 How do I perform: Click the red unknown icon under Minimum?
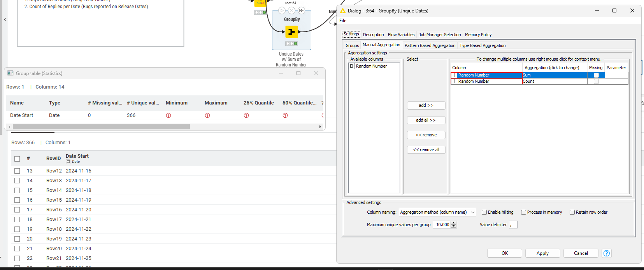pos(168,115)
